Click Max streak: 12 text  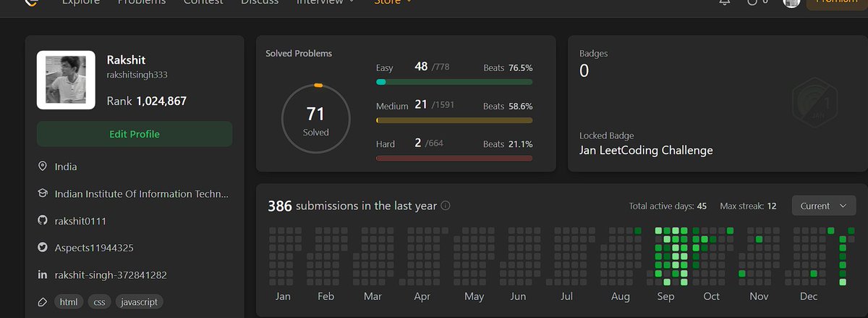748,206
